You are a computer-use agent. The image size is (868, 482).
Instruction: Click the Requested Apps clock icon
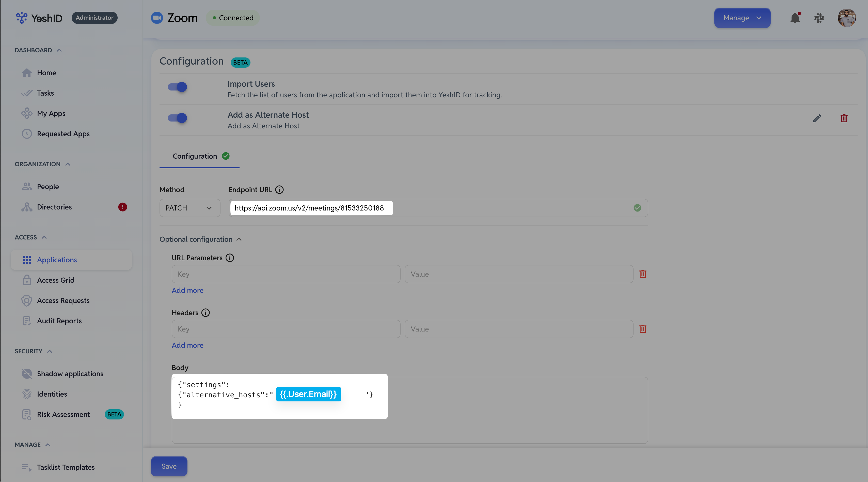pyautogui.click(x=27, y=133)
